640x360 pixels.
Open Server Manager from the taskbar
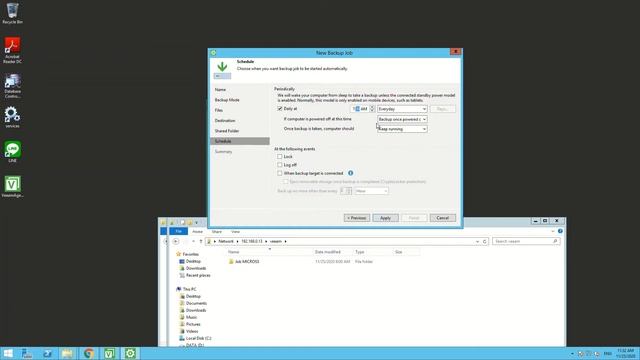(x=27, y=353)
